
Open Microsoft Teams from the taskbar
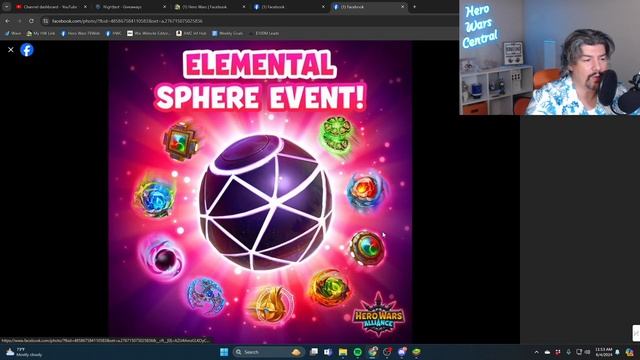tap(328, 352)
